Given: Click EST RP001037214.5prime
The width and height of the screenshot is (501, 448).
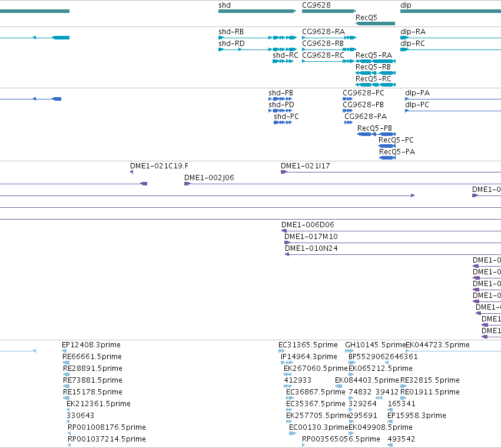Looking at the screenshot, I should click(x=69, y=446).
